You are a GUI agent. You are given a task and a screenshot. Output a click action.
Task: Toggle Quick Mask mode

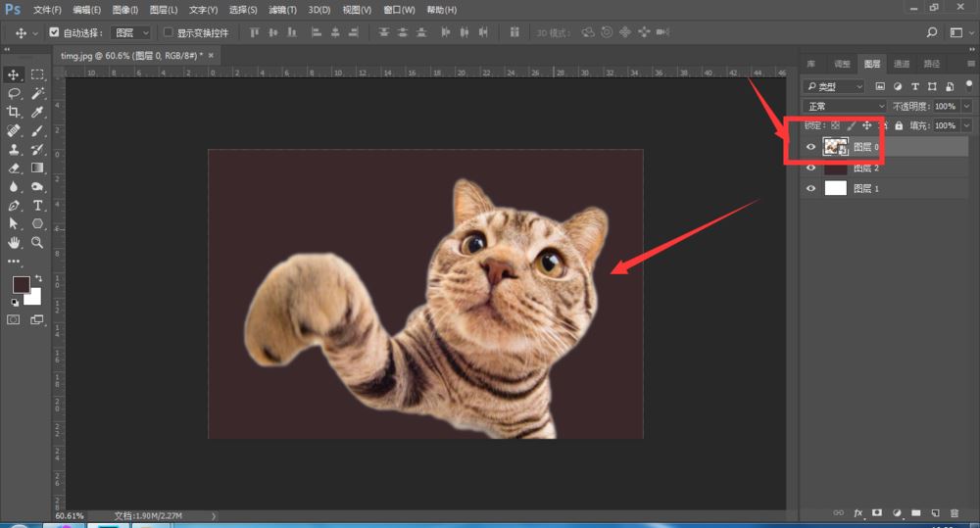pyautogui.click(x=13, y=319)
